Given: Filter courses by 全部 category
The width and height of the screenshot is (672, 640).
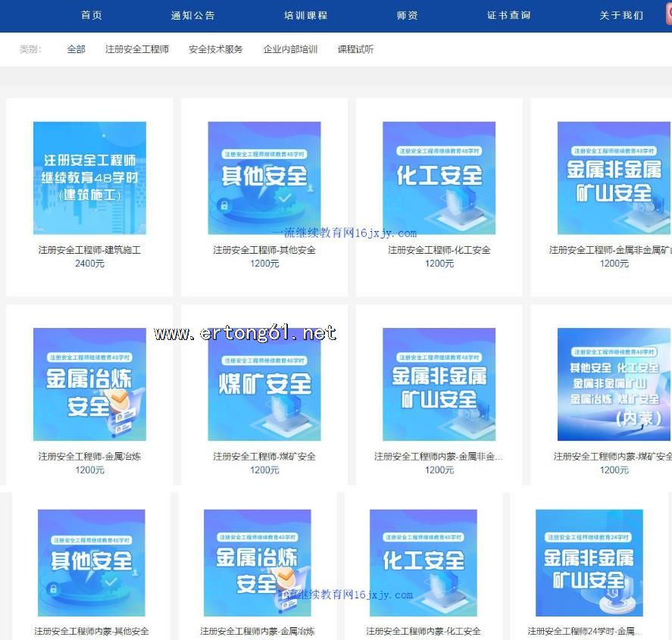Looking at the screenshot, I should [x=77, y=49].
